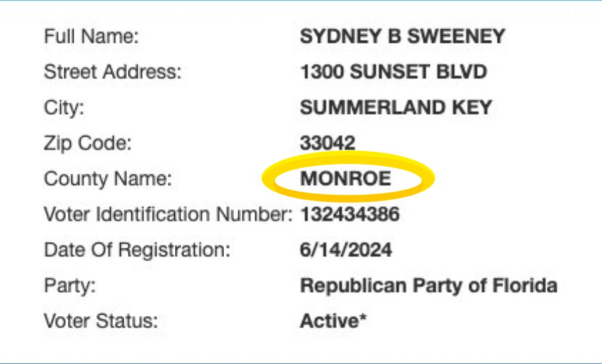Select the voter ID number 132434386
Viewport: 602px width, 364px height.
350,215
